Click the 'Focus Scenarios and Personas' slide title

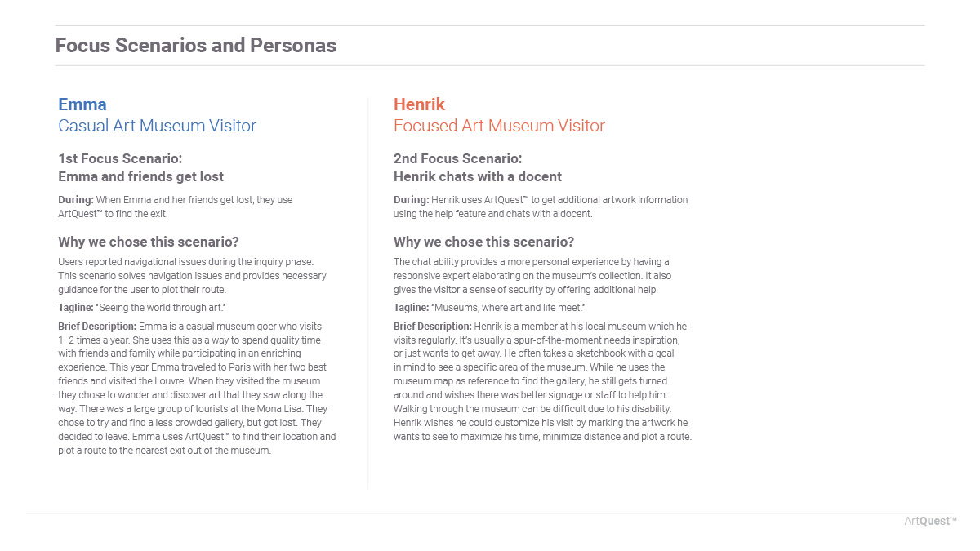(195, 46)
